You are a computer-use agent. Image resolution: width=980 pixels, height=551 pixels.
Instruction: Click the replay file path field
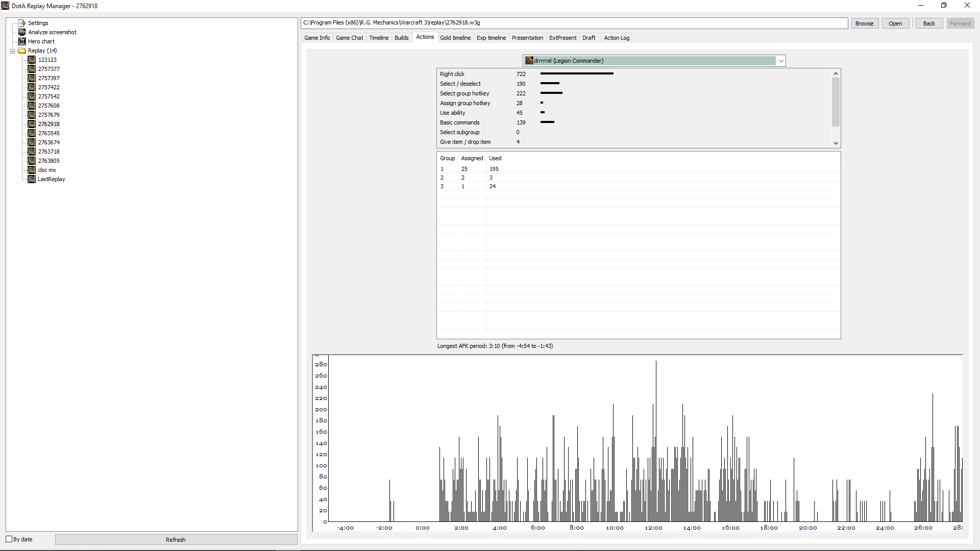(x=574, y=23)
